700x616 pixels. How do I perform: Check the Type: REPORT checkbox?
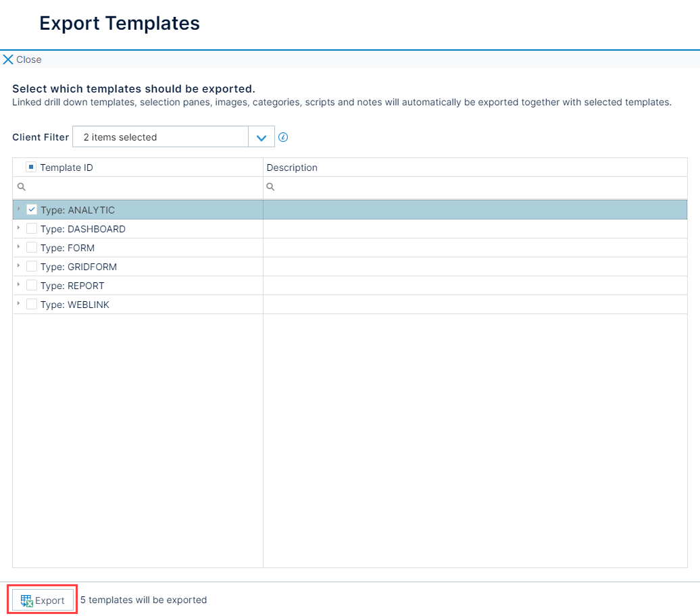tap(31, 285)
